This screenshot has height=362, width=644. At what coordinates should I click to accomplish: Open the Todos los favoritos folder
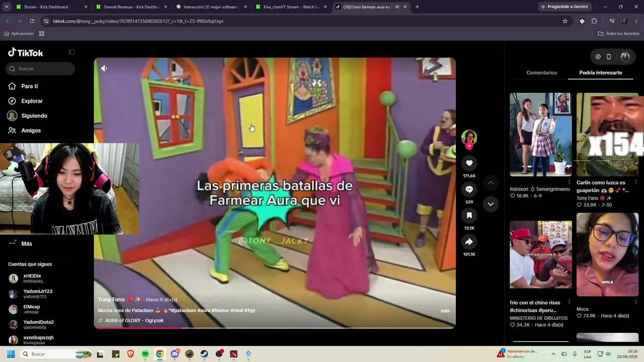click(x=618, y=34)
